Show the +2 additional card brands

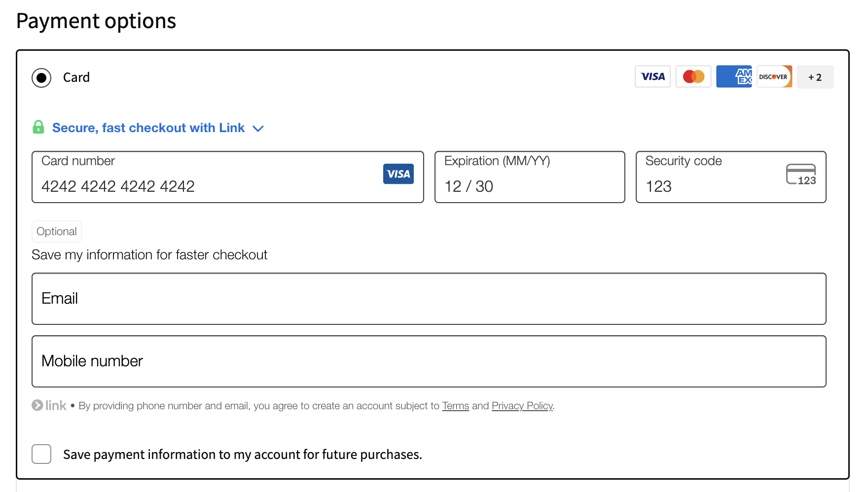coord(815,77)
